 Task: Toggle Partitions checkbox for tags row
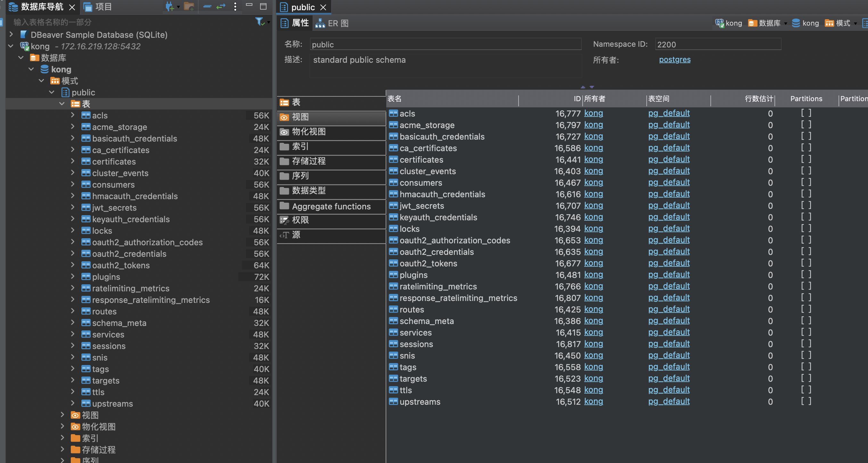[806, 367]
